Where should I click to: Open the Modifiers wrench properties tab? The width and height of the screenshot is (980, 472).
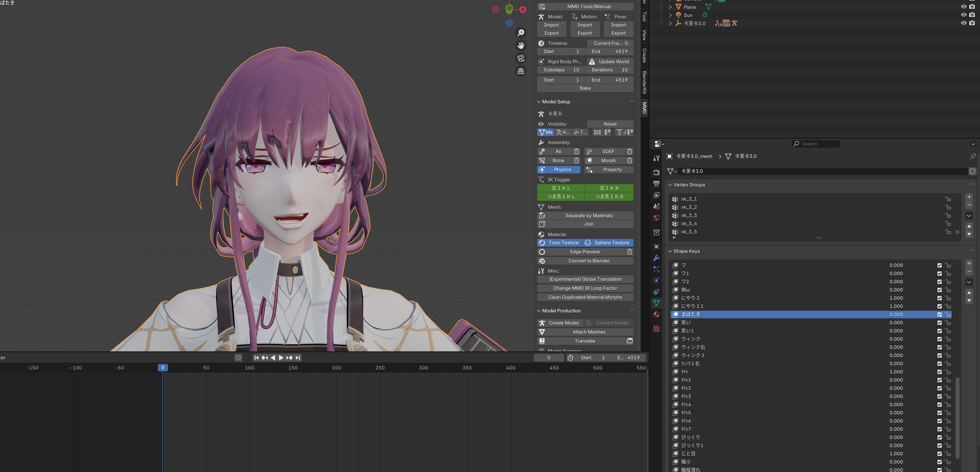coord(656,258)
